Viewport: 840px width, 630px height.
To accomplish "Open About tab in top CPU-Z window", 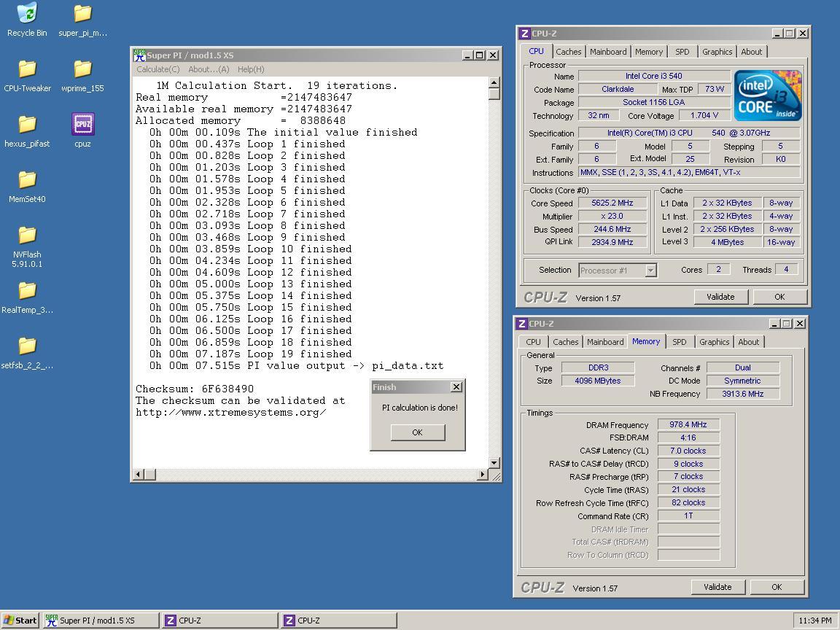I will pyautogui.click(x=752, y=52).
